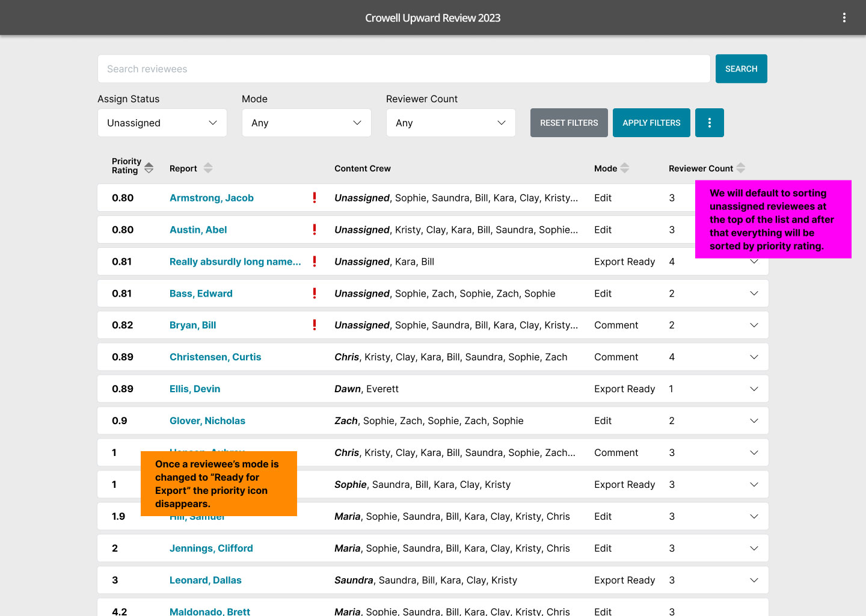Open Glover, Nicholas report

[x=207, y=420]
